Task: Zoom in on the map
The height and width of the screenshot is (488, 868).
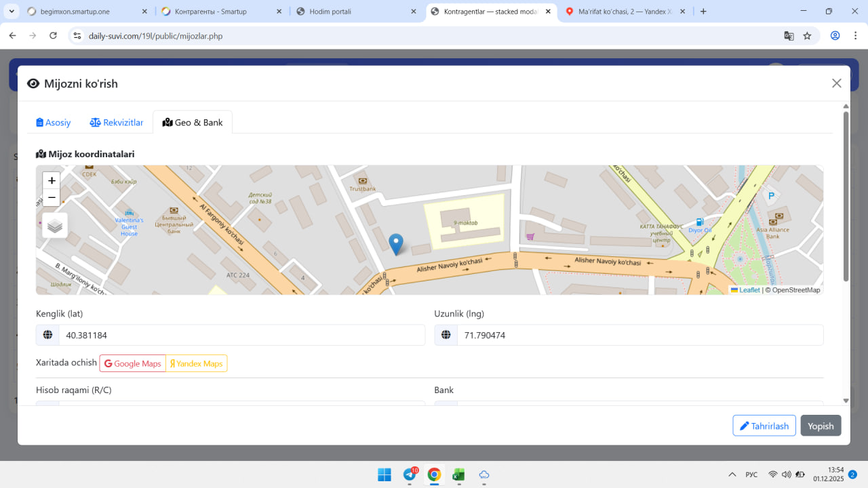Action: point(52,181)
